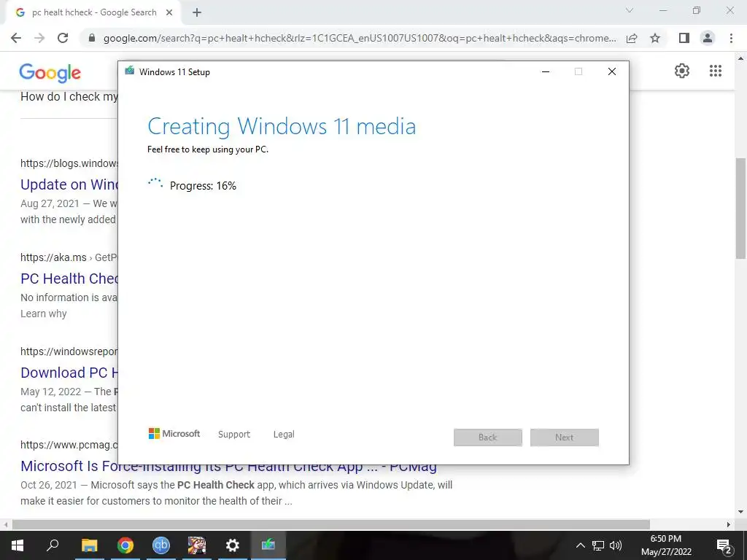Open Chrome side panel
The image size is (747, 560).
point(684,38)
